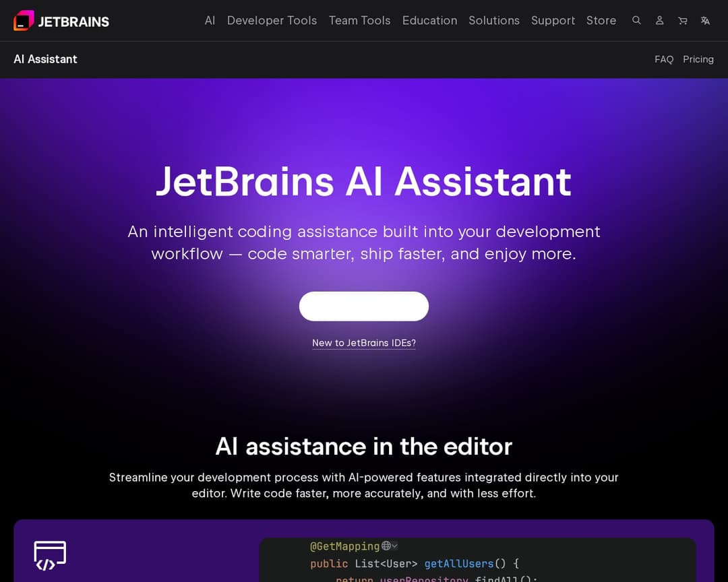
Task: Click the white call-to-action button
Action: point(364,306)
